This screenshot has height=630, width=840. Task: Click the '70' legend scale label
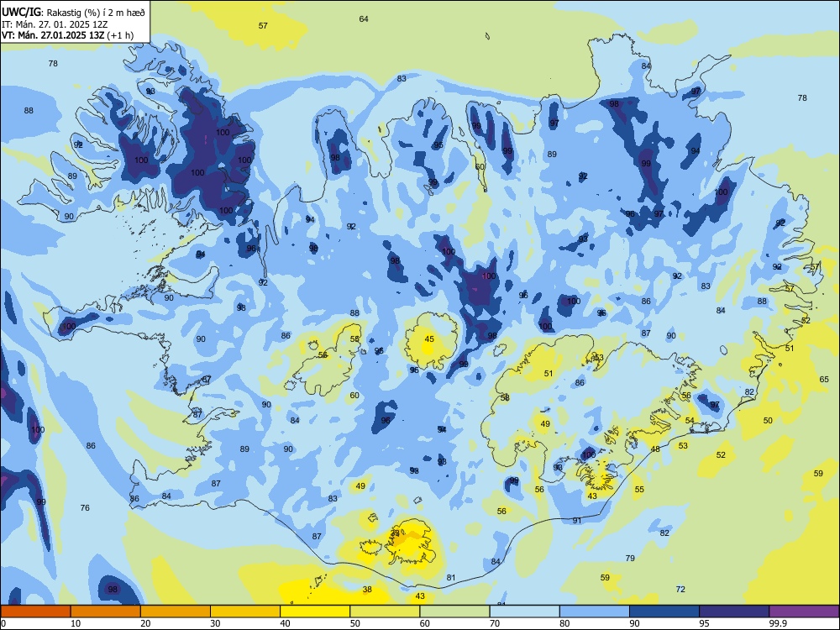tap(495, 623)
